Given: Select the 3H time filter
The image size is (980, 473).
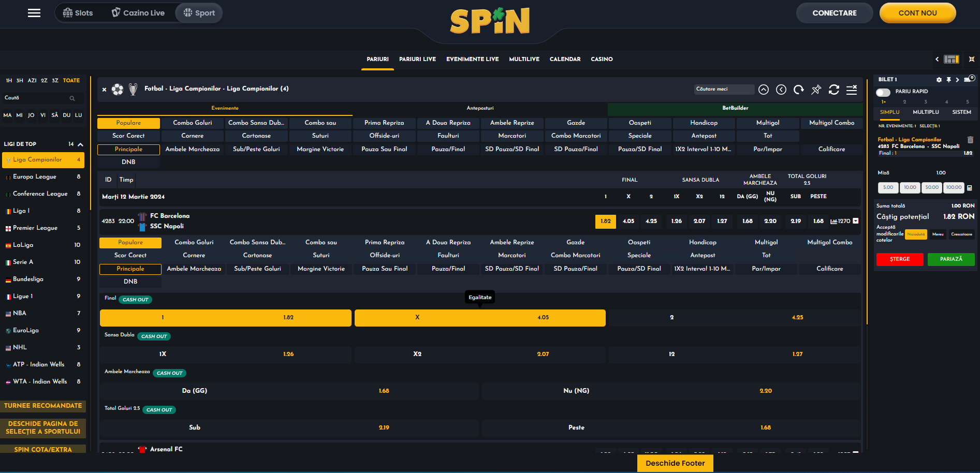Looking at the screenshot, I should 20,81.
